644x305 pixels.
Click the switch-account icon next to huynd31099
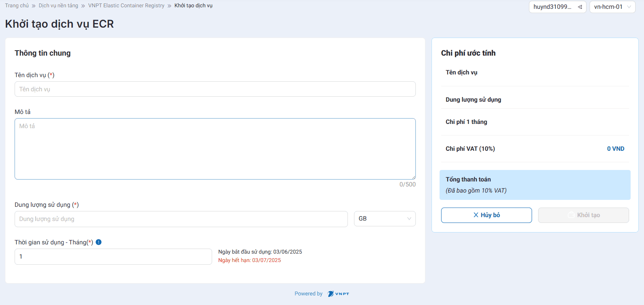coord(580,7)
